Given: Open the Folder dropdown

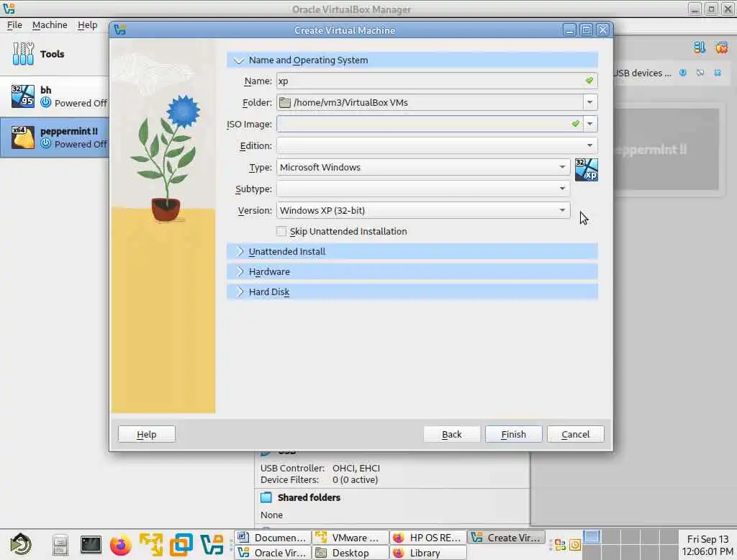Looking at the screenshot, I should pos(590,102).
